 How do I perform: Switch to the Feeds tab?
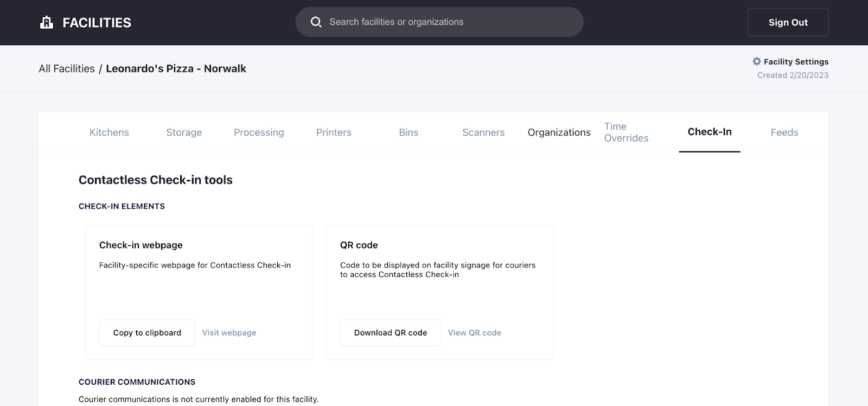784,132
